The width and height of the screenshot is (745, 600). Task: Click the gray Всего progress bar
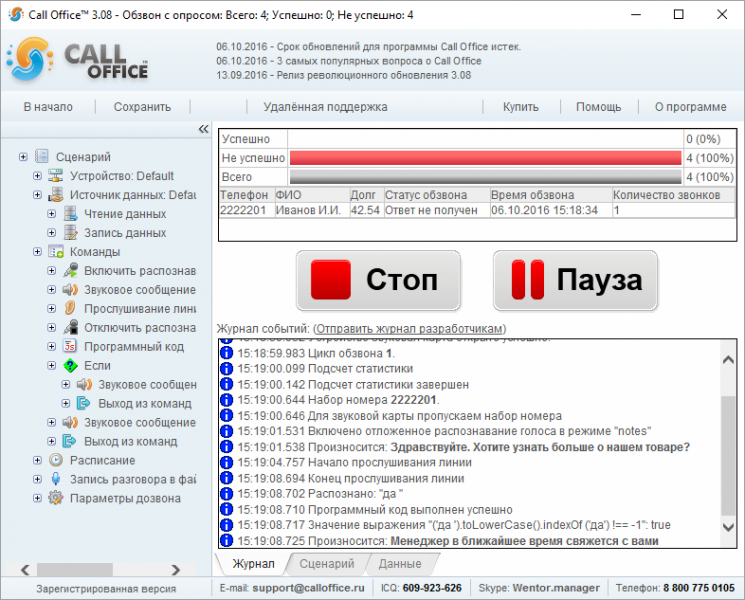pyautogui.click(x=485, y=177)
